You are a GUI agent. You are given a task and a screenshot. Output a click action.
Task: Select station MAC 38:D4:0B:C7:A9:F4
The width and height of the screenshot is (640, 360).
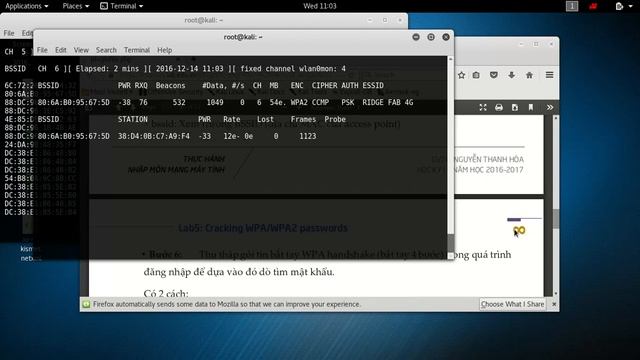(x=154, y=136)
